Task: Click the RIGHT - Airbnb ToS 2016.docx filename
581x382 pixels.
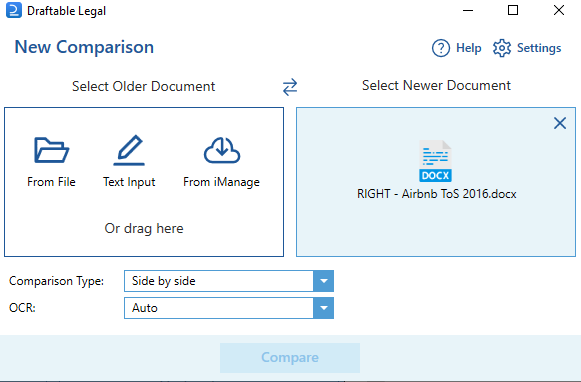Action: point(436,194)
